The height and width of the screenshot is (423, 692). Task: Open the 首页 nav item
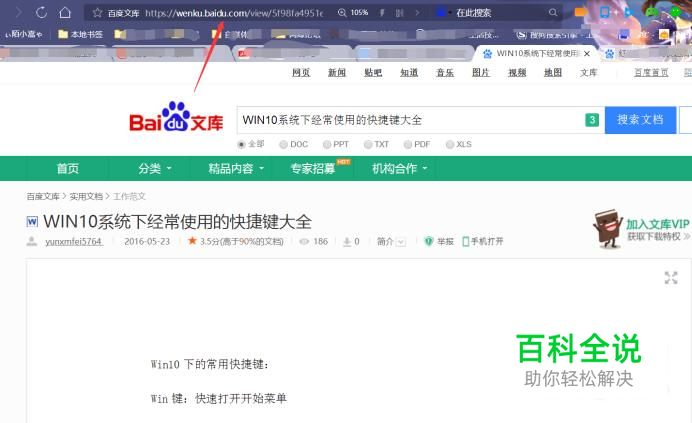[x=68, y=168]
